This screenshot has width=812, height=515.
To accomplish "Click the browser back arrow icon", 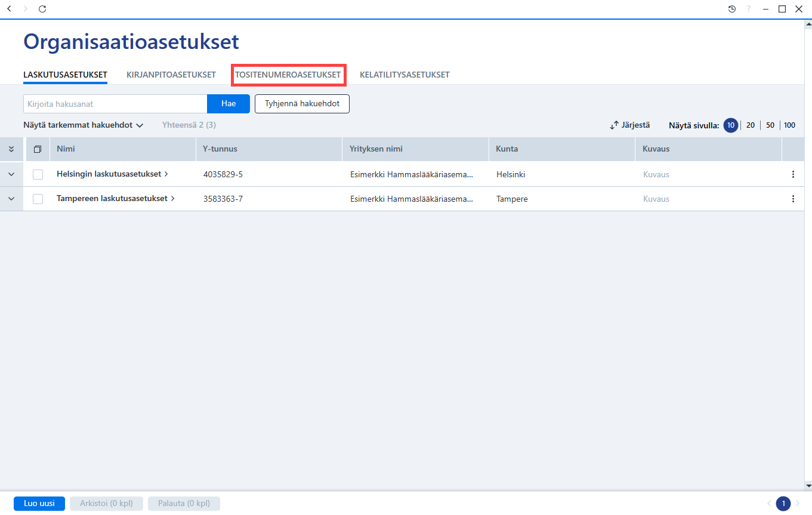I will point(9,9).
